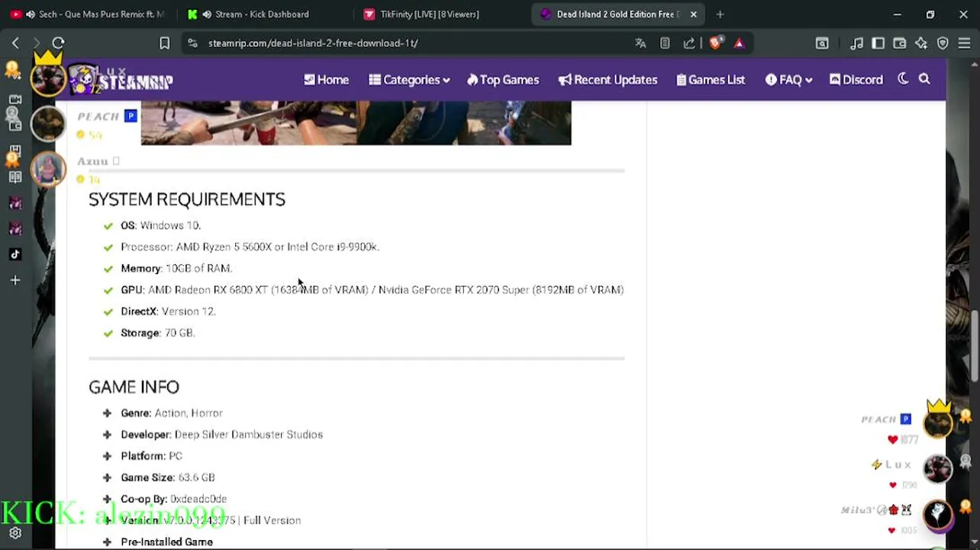The width and height of the screenshot is (980, 550).
Task: Open the reading list icon in sidebar
Action: pyautogui.click(x=15, y=177)
